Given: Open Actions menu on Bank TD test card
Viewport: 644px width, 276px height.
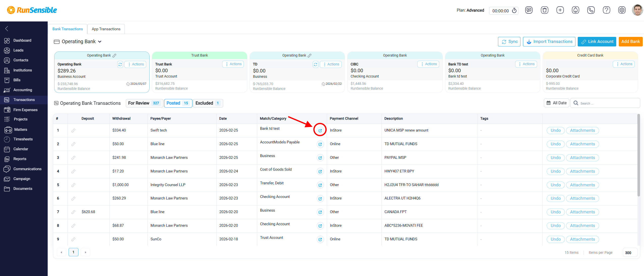Looking at the screenshot, I should 526,64.
